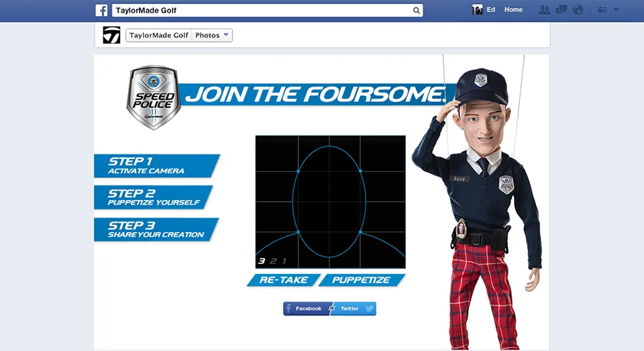
Task: Focus the TaylorMade Golf search field
Action: pyautogui.click(x=267, y=10)
